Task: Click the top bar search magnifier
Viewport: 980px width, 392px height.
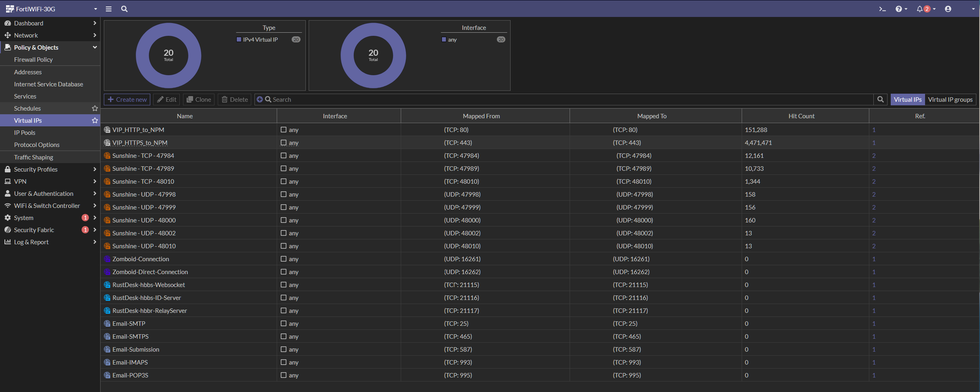Action: (x=124, y=9)
